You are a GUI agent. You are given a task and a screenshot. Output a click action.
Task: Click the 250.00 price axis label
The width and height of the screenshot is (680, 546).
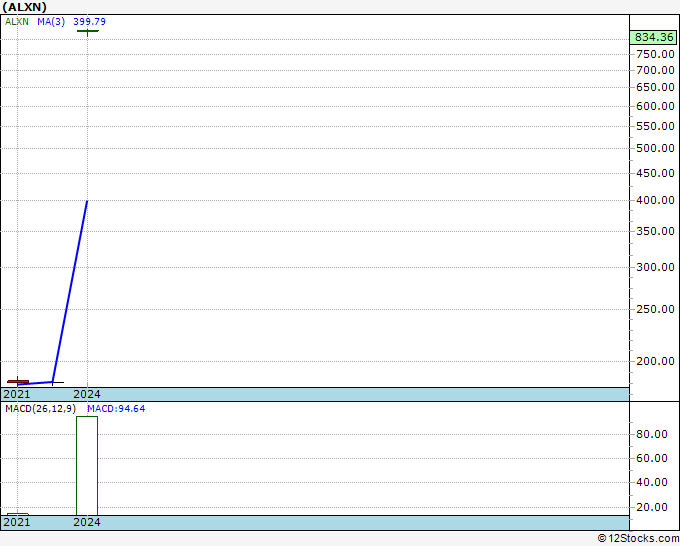(x=655, y=309)
